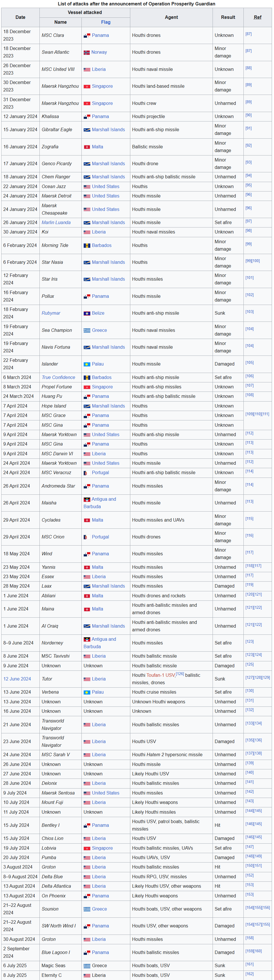Screen dimensions: 274x980
Task: Click Singapore flag icon in Lobivia row
Action: click(87, 848)
